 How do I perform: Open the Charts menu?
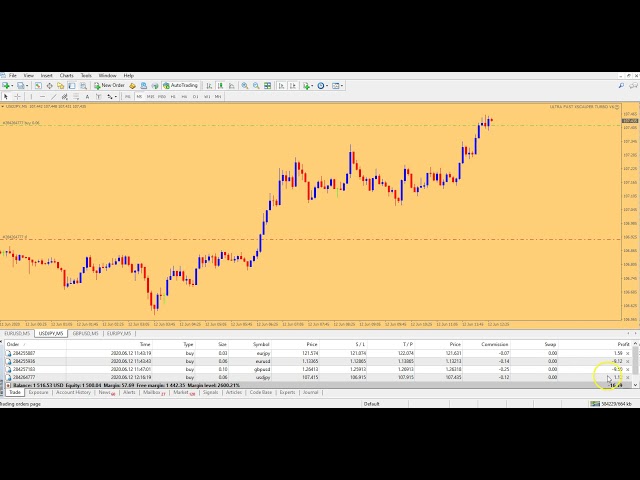point(66,75)
